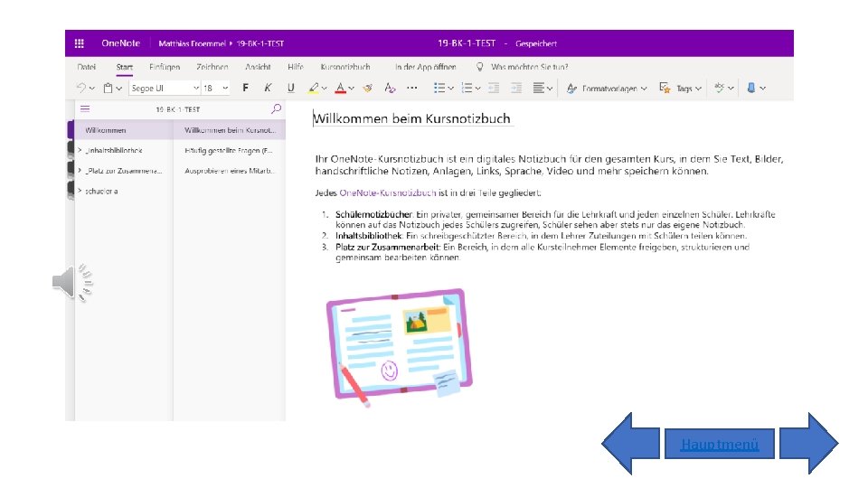Viewport: 868px width, 488px height.
Task: Open the alignment dropdown arrow
Action: (x=550, y=88)
